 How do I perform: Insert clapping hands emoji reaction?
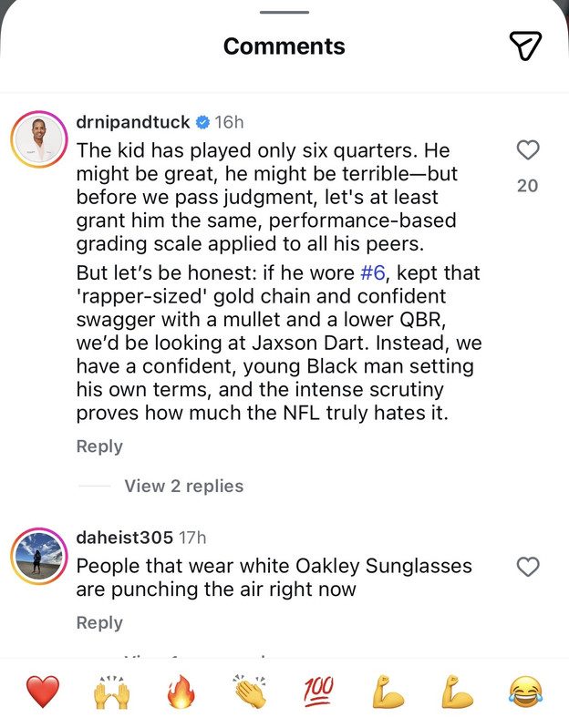click(249, 693)
